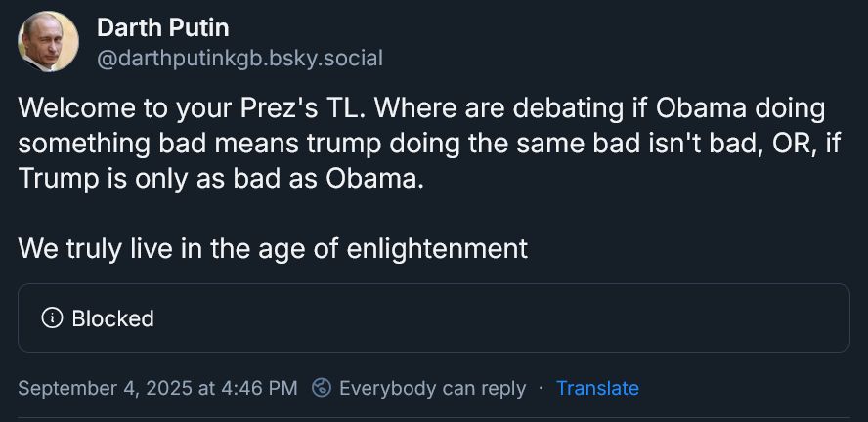Screen dimensions: 868x422
Task: Click Darth Putin's profile avatar
Action: (x=48, y=42)
